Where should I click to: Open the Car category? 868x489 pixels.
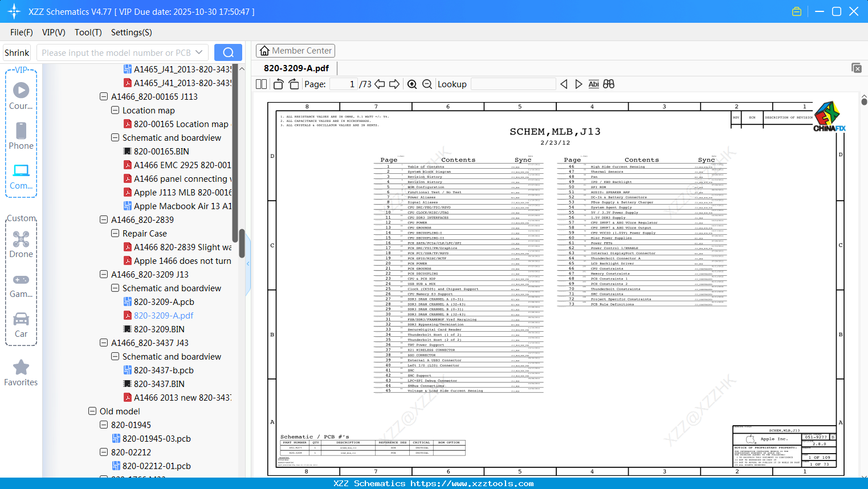click(x=21, y=325)
